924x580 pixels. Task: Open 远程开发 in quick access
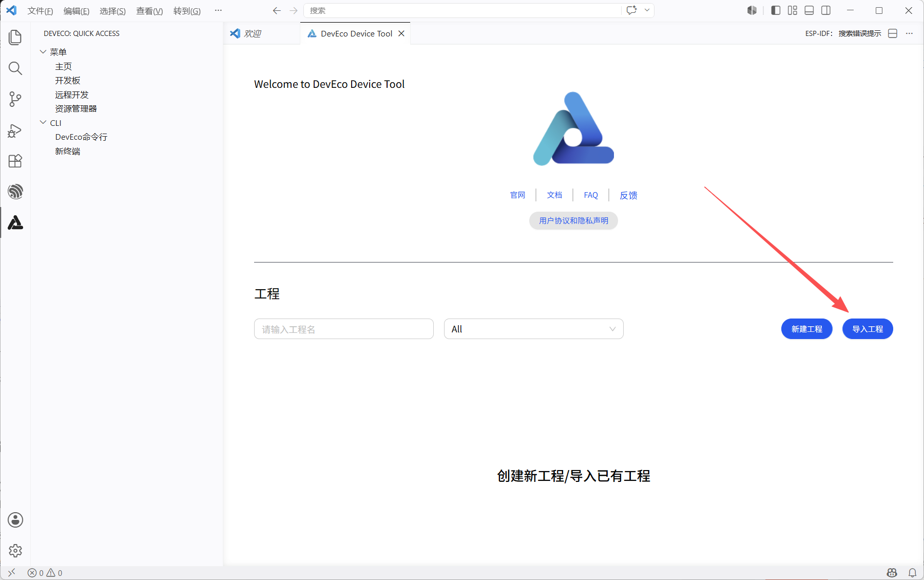tap(72, 95)
